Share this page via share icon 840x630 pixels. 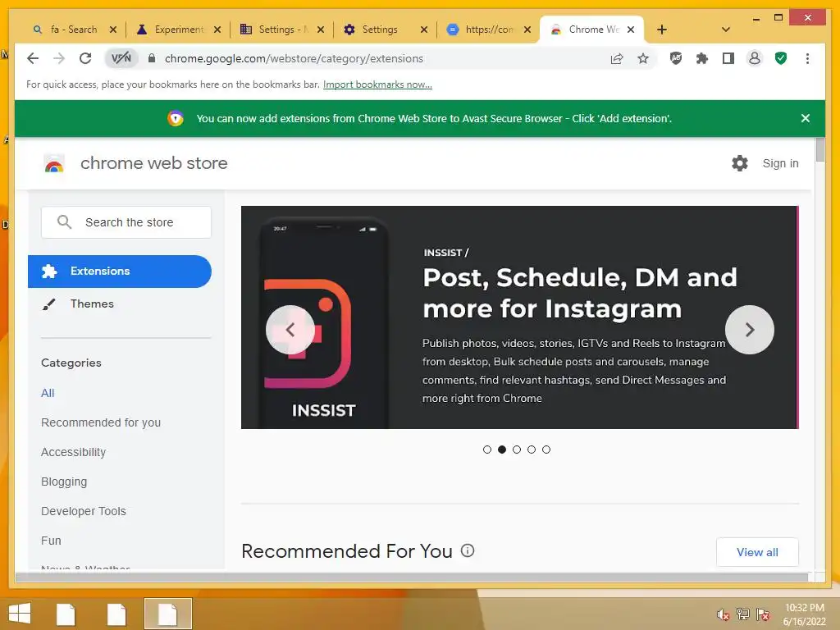click(x=617, y=58)
